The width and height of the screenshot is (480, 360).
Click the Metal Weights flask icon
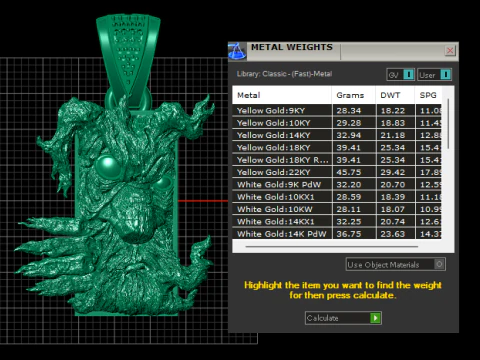point(237,51)
